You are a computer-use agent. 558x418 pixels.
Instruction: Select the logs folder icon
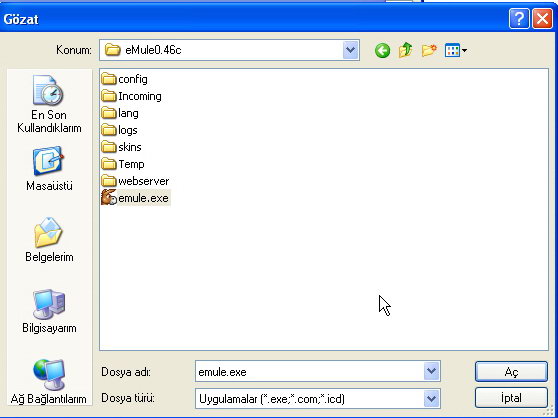[109, 130]
